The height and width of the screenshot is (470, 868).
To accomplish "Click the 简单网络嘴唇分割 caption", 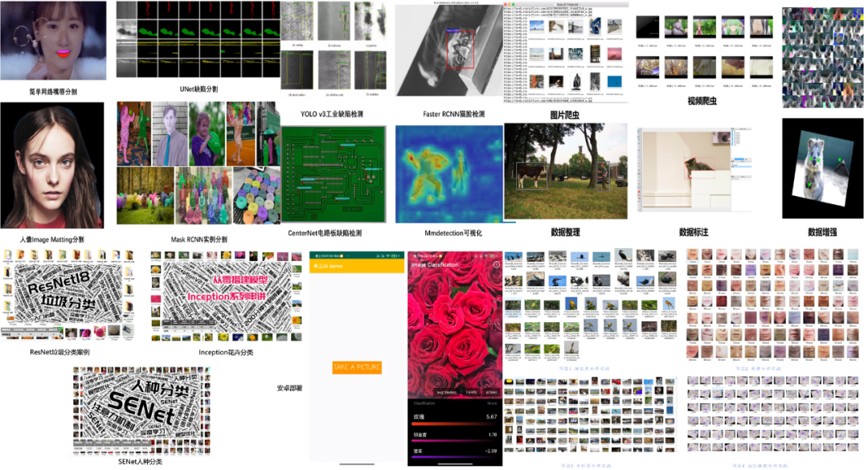I will pos(53,92).
